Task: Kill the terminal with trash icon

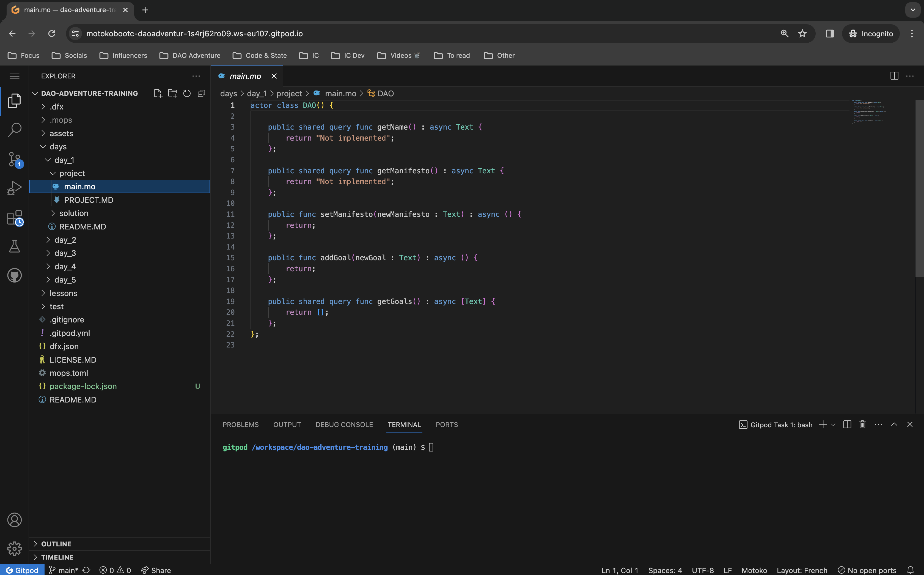Action: coord(862,425)
